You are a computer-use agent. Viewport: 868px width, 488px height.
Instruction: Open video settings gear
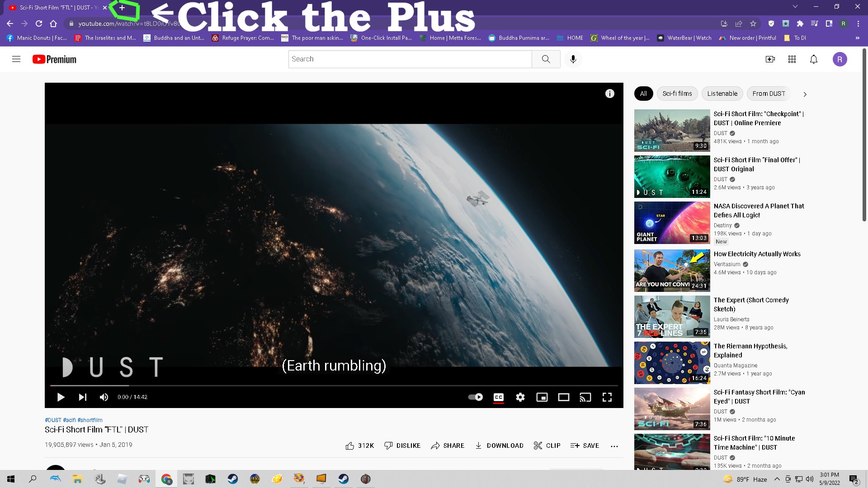click(x=520, y=397)
